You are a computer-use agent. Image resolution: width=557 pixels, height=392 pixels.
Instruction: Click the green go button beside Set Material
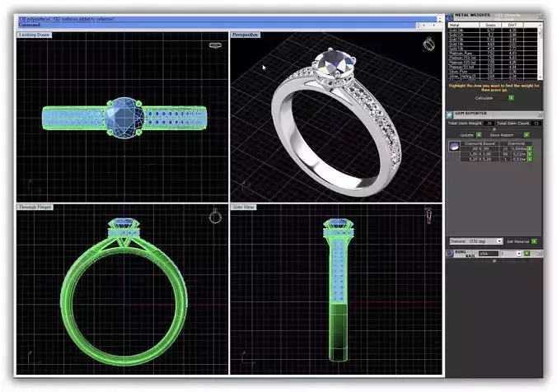click(x=534, y=241)
